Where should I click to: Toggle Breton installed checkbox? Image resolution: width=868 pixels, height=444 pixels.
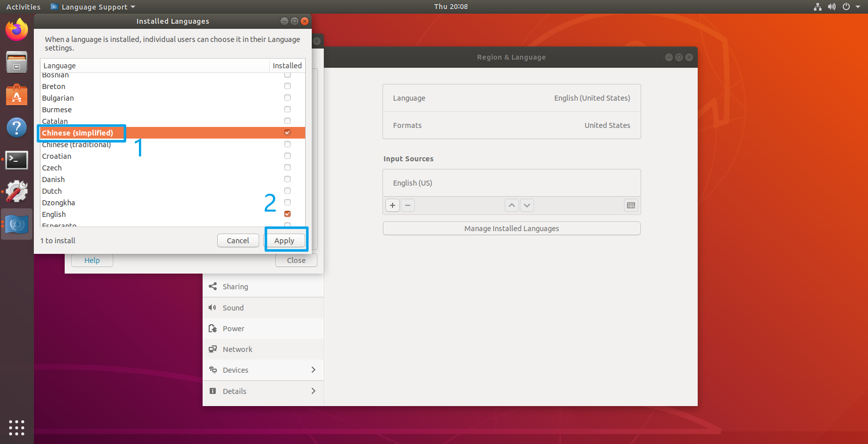coord(287,86)
